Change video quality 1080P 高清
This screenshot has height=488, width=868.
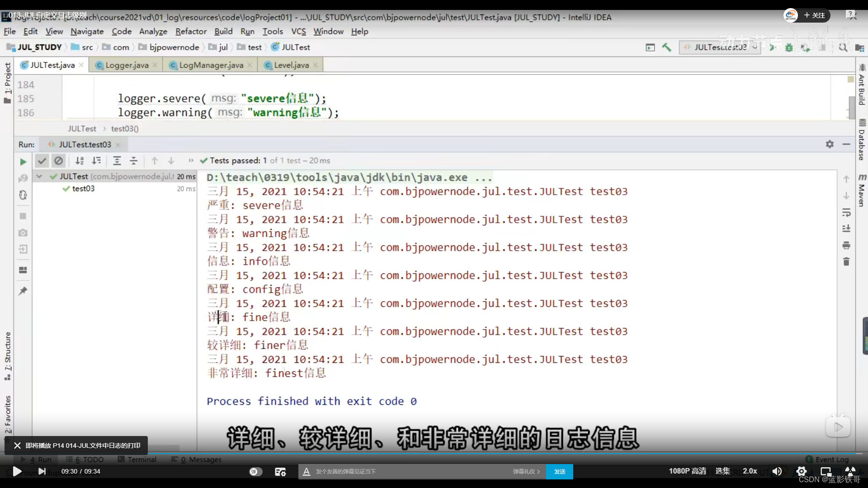[687, 471]
